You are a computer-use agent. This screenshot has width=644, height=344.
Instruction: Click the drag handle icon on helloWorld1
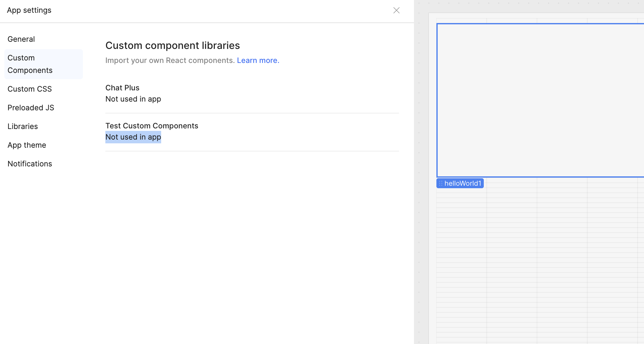tap(440, 184)
